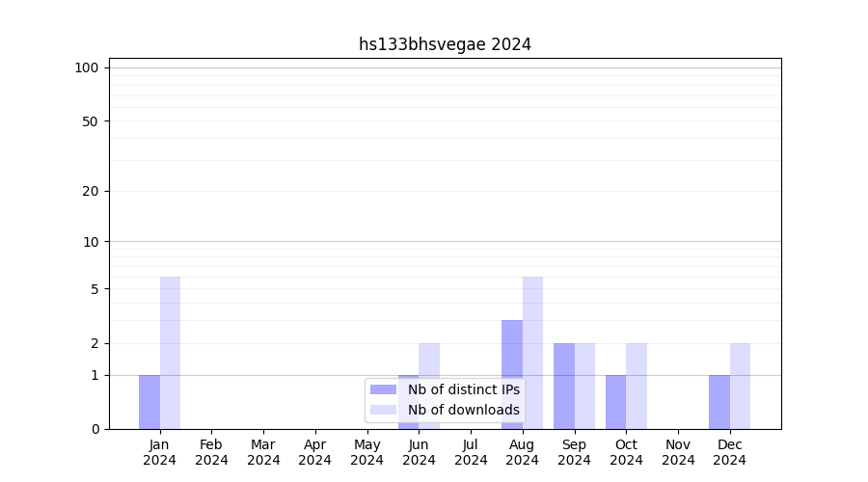This screenshot has width=868, height=482.
Task: Click the 0 y-axis tick label
Action: pos(95,429)
